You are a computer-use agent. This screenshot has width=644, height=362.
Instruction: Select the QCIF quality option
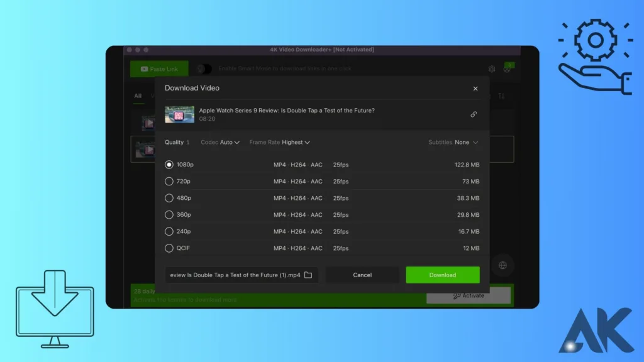(x=169, y=248)
